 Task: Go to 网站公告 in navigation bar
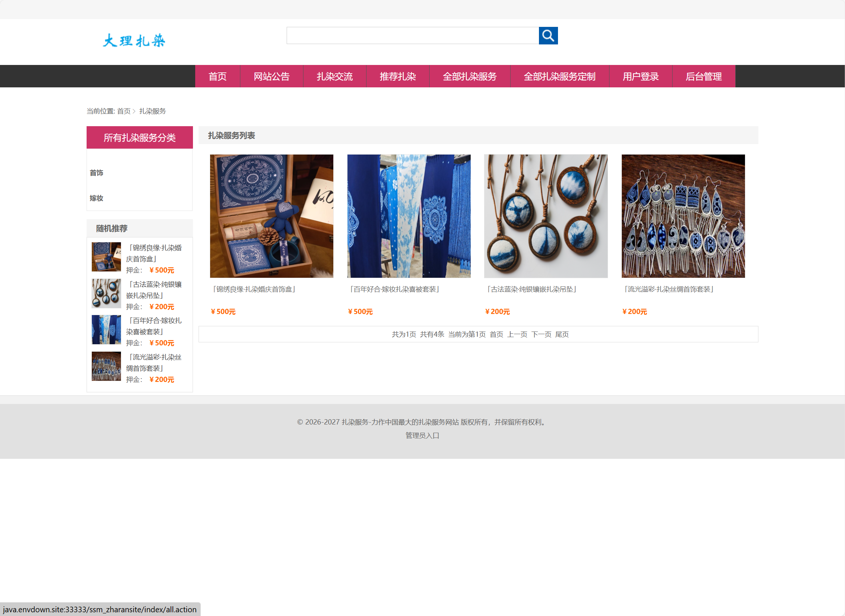tap(271, 77)
